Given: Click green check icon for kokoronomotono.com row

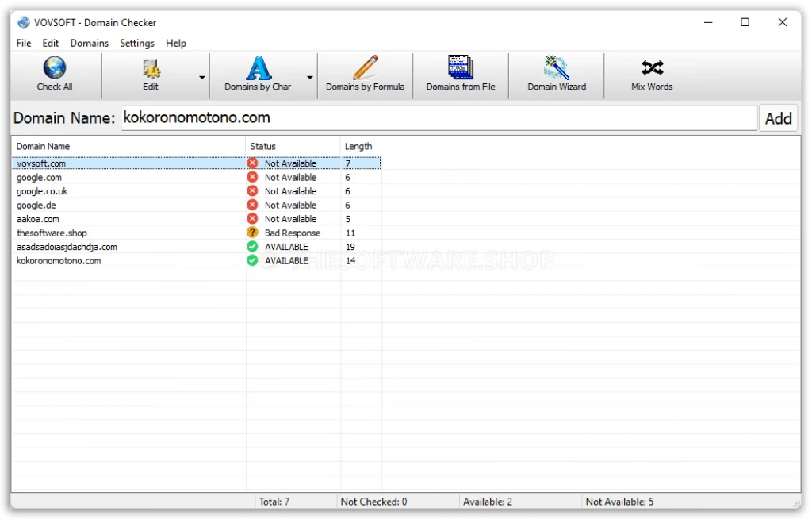Looking at the screenshot, I should 252,260.
